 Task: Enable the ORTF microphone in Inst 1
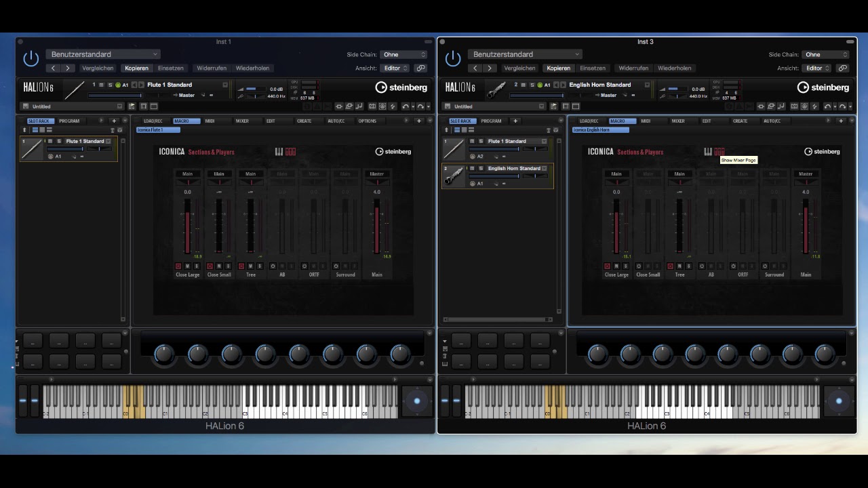[304, 266]
